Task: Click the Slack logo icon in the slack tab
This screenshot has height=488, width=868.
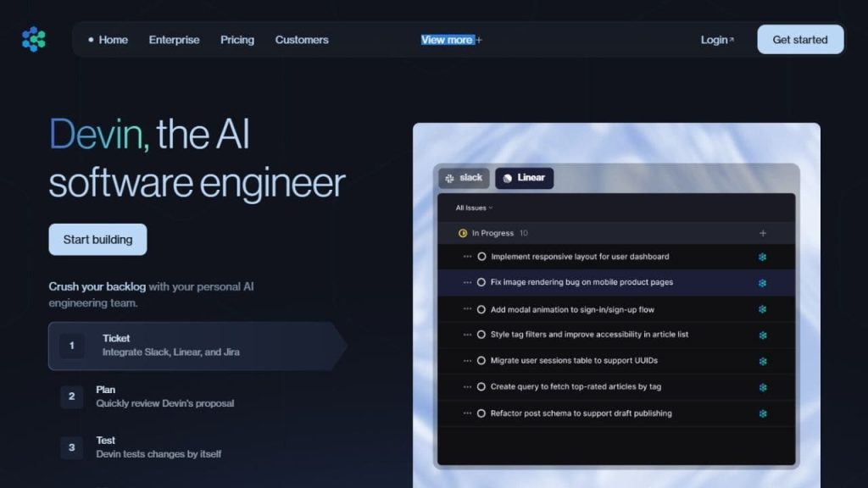Action: tap(449, 178)
